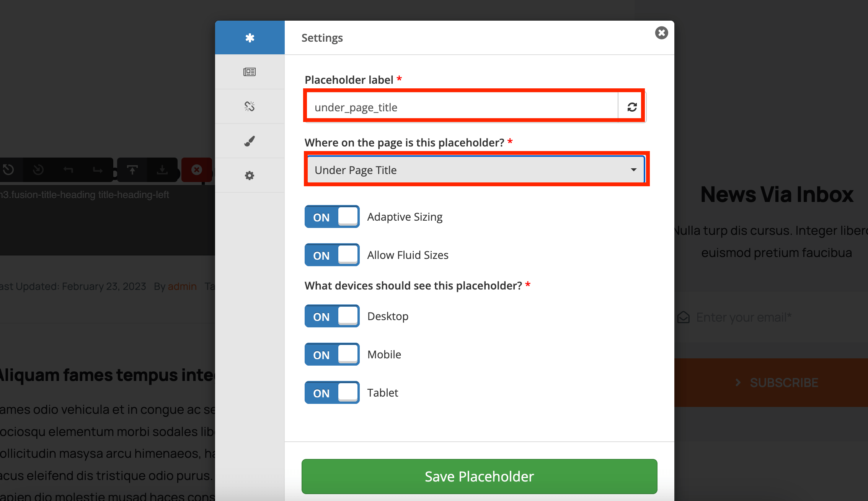The width and height of the screenshot is (868, 501).
Task: Click the Aliquam fames tempus heading
Action: [x=108, y=375]
